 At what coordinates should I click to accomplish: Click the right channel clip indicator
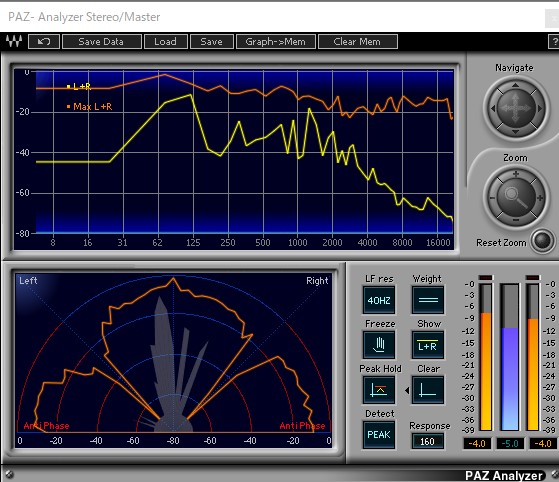pos(532,277)
